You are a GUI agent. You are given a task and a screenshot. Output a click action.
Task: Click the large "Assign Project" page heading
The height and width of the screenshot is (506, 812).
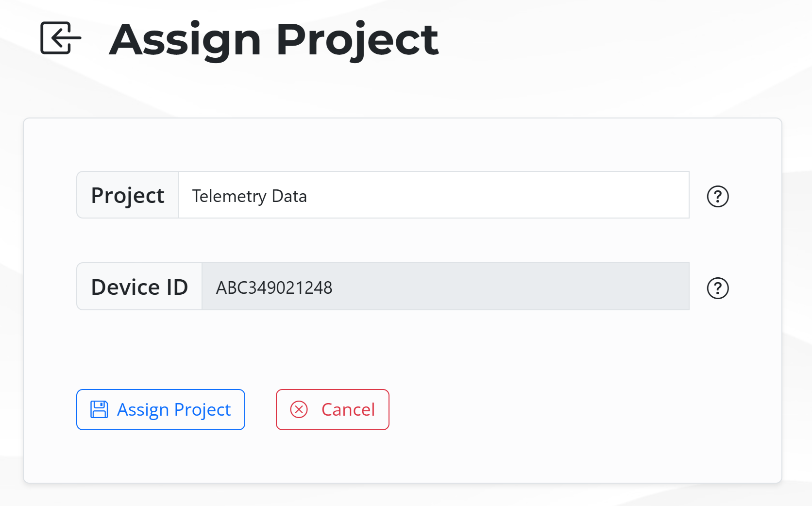274,40
